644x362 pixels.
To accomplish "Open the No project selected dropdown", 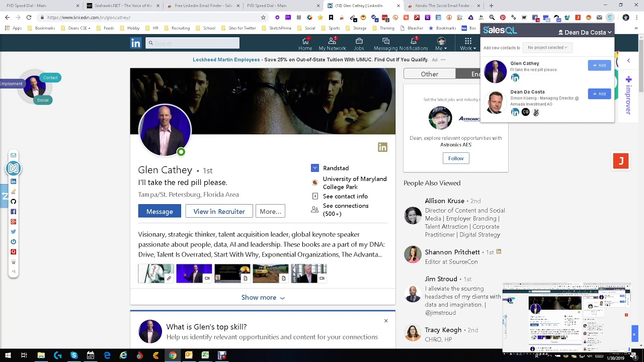I will point(547,47).
